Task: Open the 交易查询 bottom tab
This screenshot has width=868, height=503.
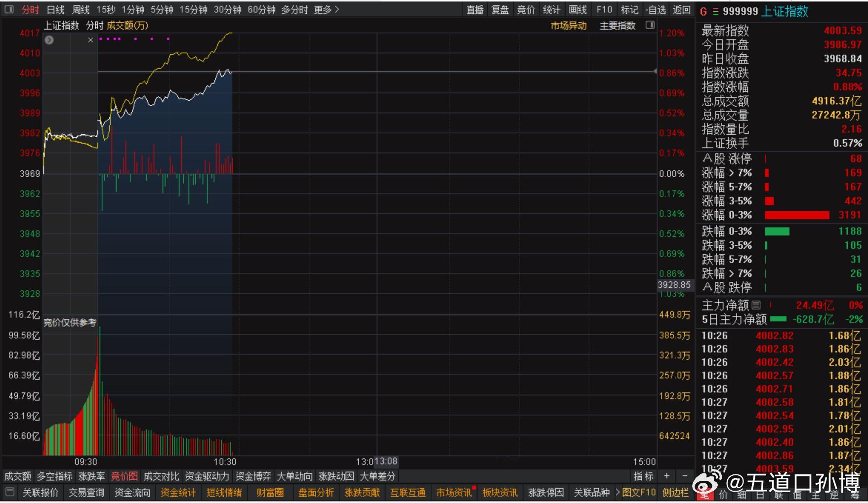Action: [86, 492]
